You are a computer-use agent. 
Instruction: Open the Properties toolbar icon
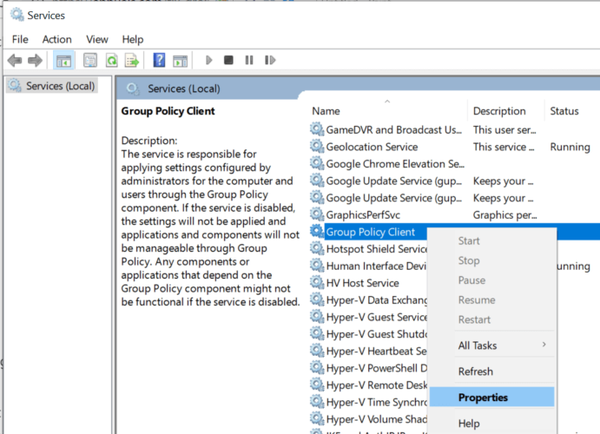pos(90,60)
